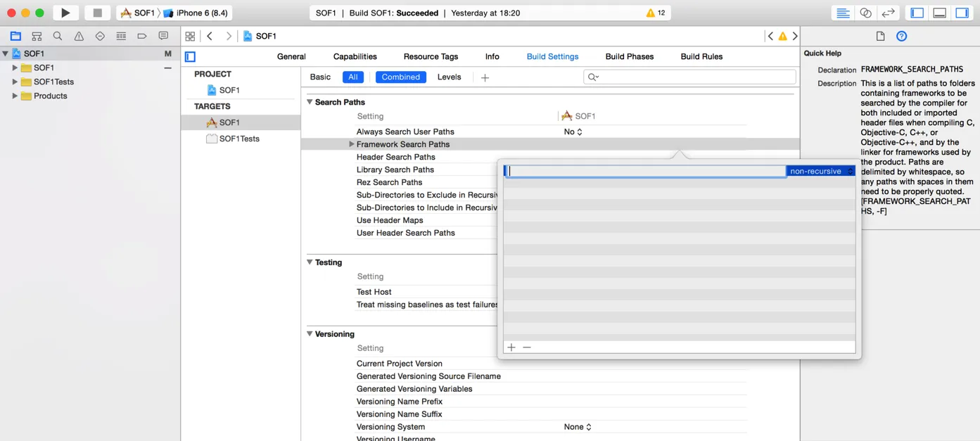This screenshot has height=441, width=980.
Task: Open the Resource Tags tab
Action: coord(431,56)
